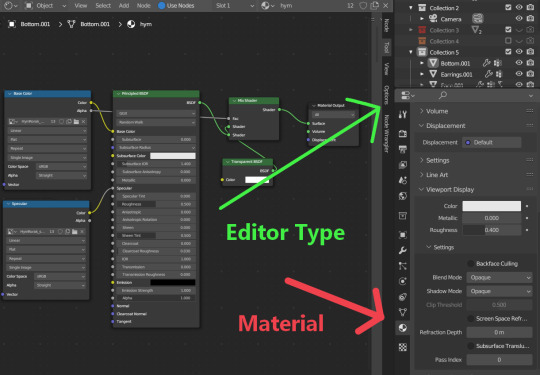
Task: Click the Collection 5 icon in outliner
Action: pyautogui.click(x=422, y=52)
